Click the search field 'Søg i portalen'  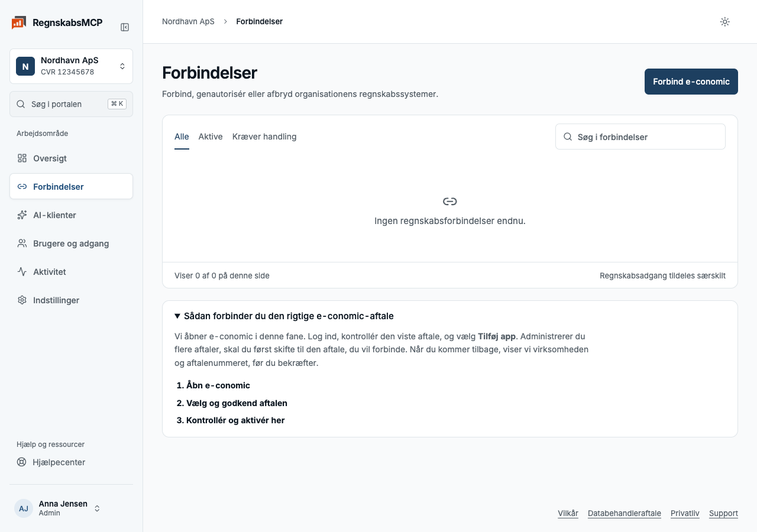[x=71, y=104]
